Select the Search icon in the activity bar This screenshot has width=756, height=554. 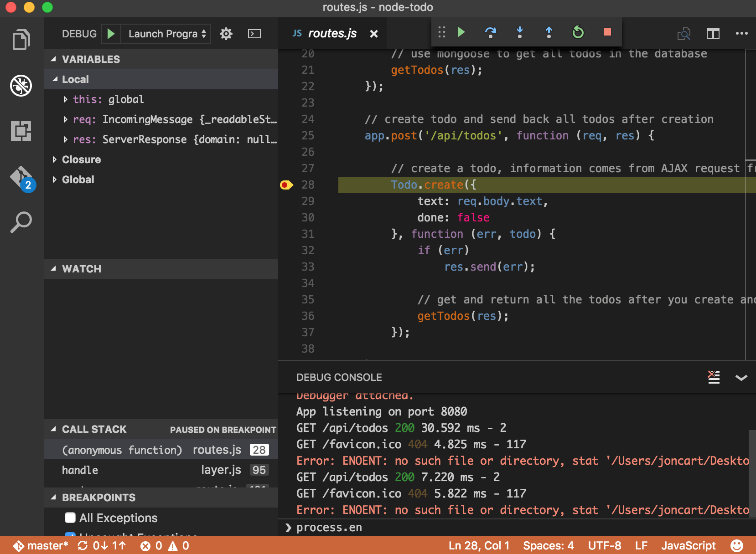(x=21, y=222)
